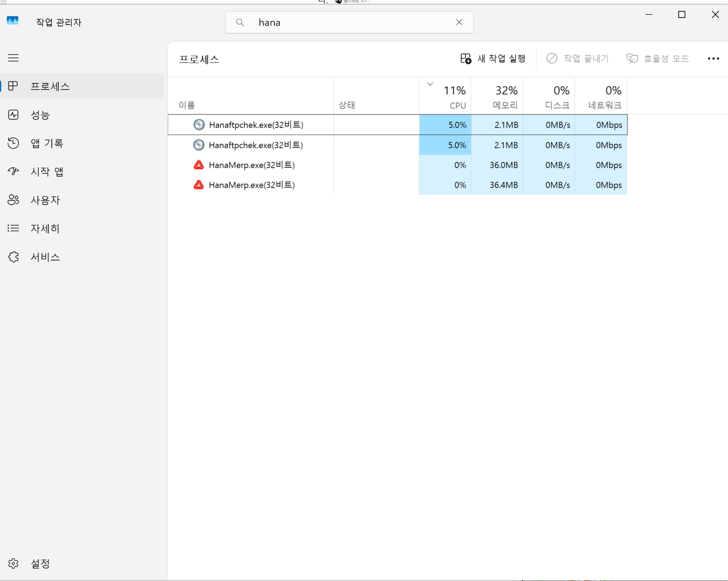Sort processes by the 이름 column header
This screenshot has height=581, width=728.
coord(251,96)
